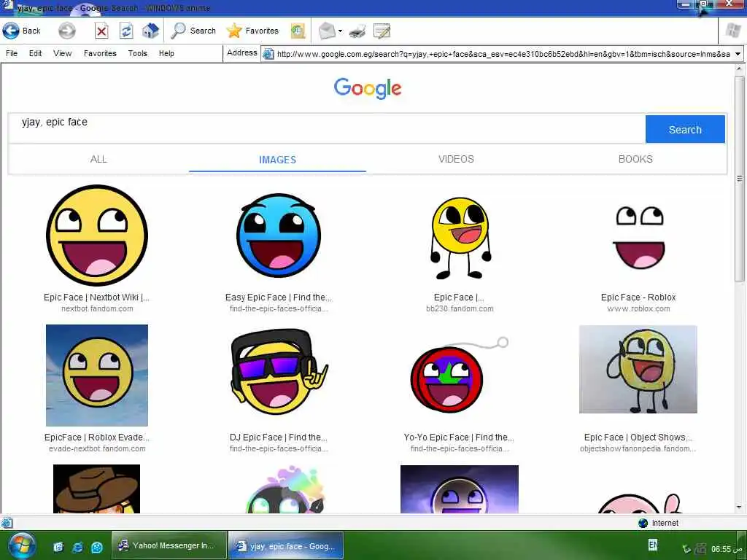Switch to the BOOKS tab
Viewport: 747px width, 560px height.
[635, 159]
